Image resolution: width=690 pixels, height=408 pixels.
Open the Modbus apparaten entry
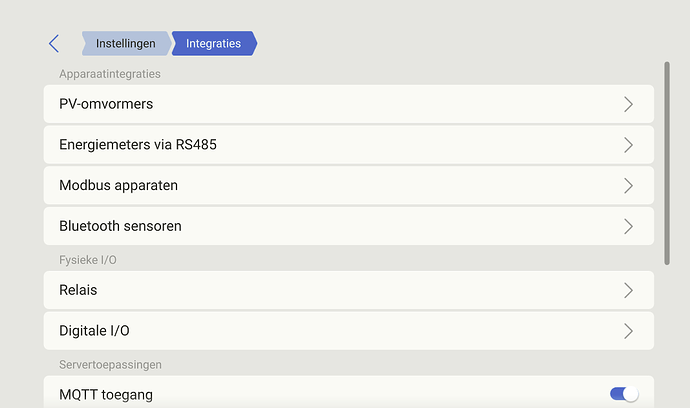pos(300,186)
